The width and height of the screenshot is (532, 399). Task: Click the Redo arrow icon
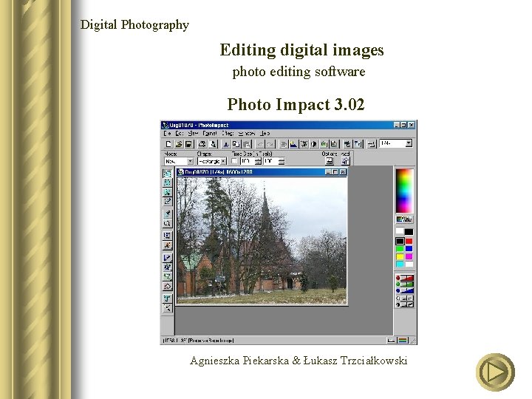coord(270,144)
